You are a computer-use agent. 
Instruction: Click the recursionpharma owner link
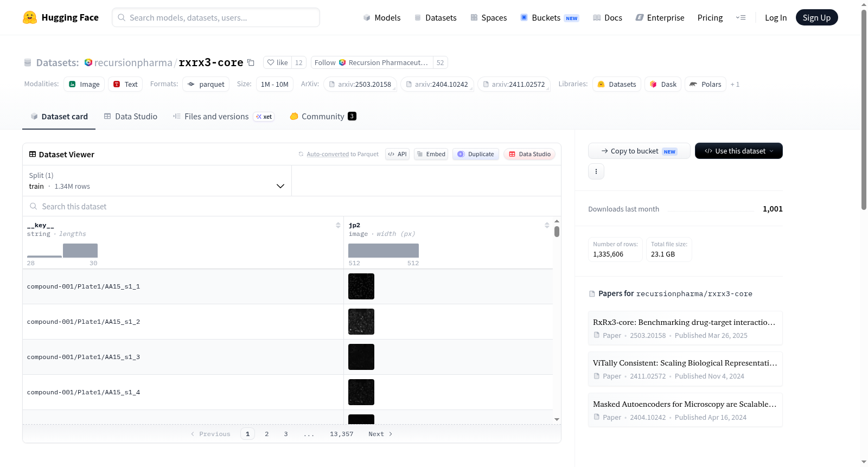coord(133,62)
